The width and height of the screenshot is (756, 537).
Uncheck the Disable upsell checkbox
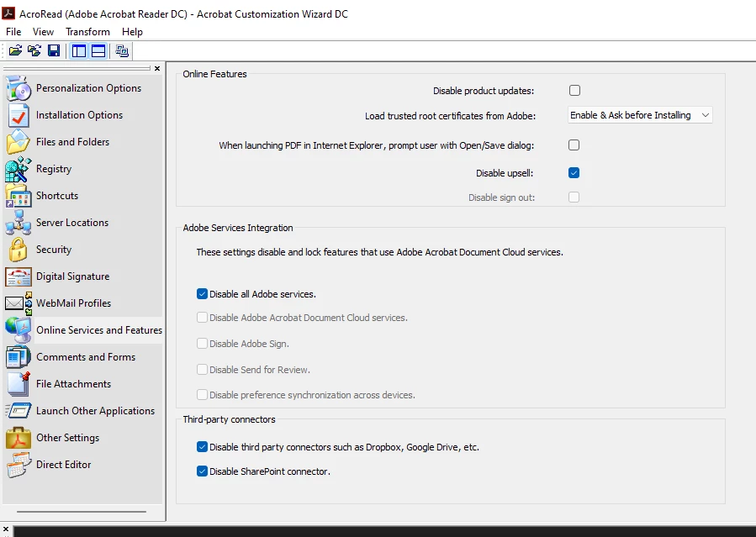[574, 173]
